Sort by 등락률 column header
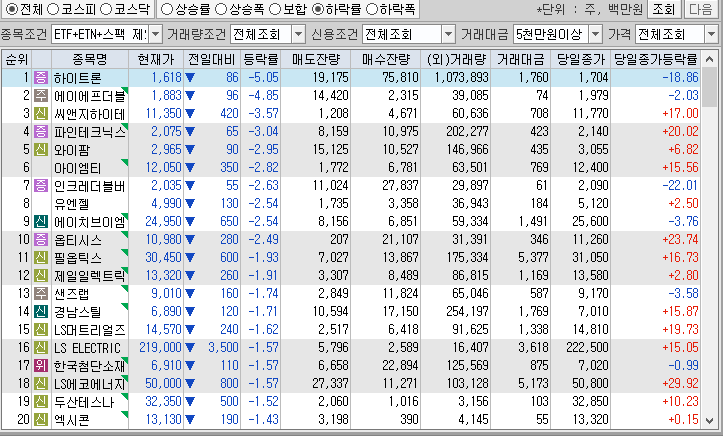 coord(261,59)
